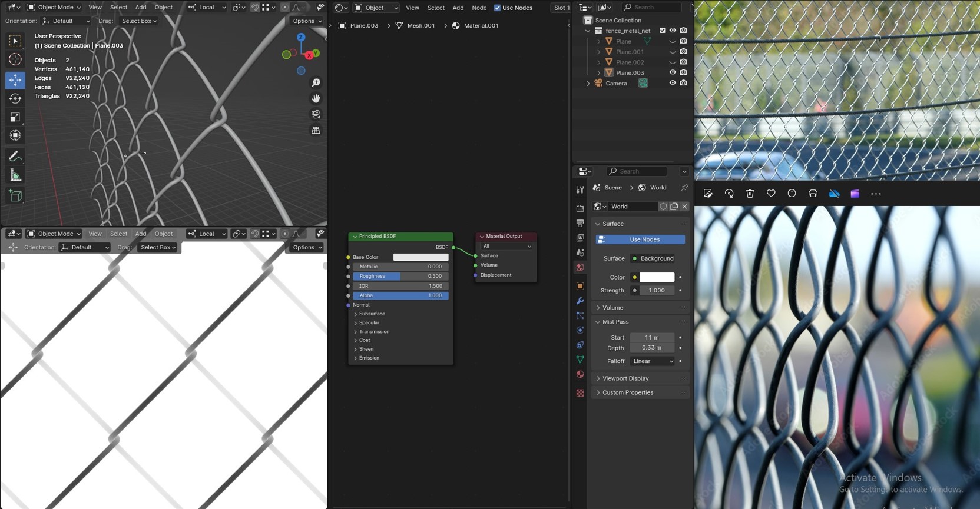Open the Material properties tab
The width and height of the screenshot is (980, 509).
coord(580,374)
